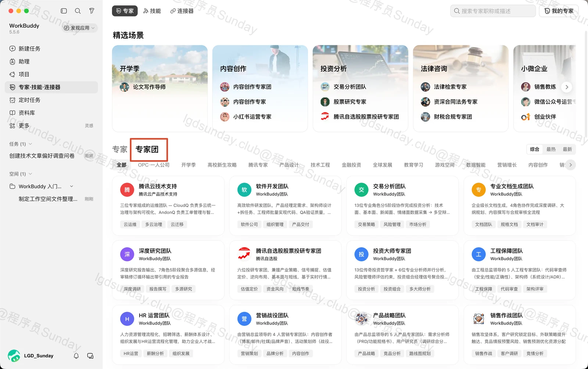The width and height of the screenshot is (588, 369).
Task: Click the 销售作战团队 avatar icon
Action: [478, 319]
